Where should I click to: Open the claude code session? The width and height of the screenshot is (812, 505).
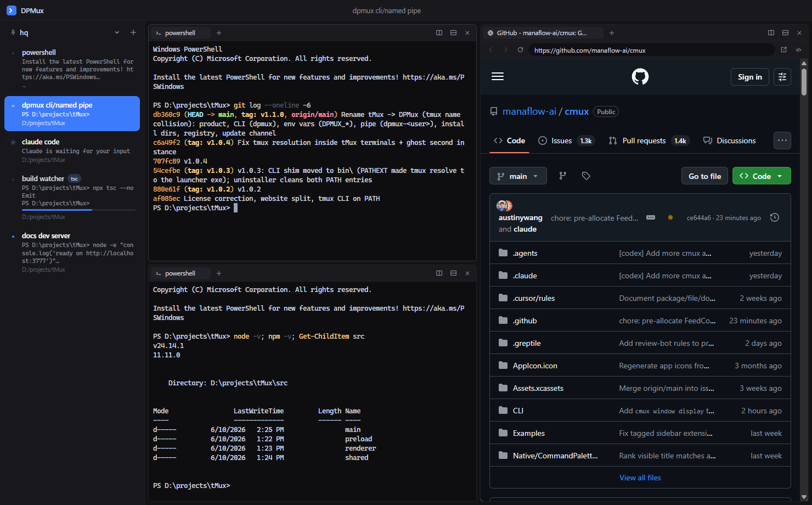point(72,150)
